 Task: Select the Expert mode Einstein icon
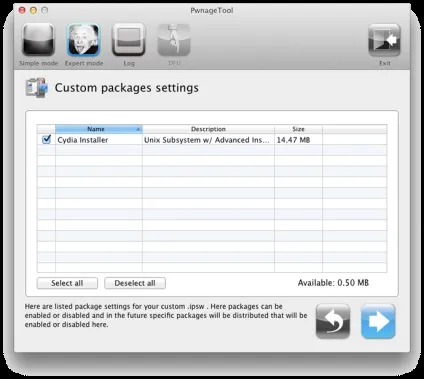point(84,40)
